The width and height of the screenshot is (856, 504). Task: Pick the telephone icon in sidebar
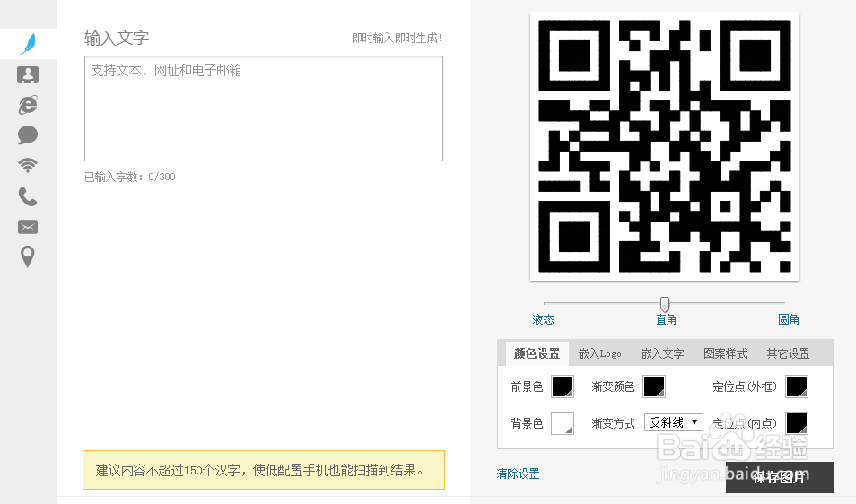[x=28, y=196]
